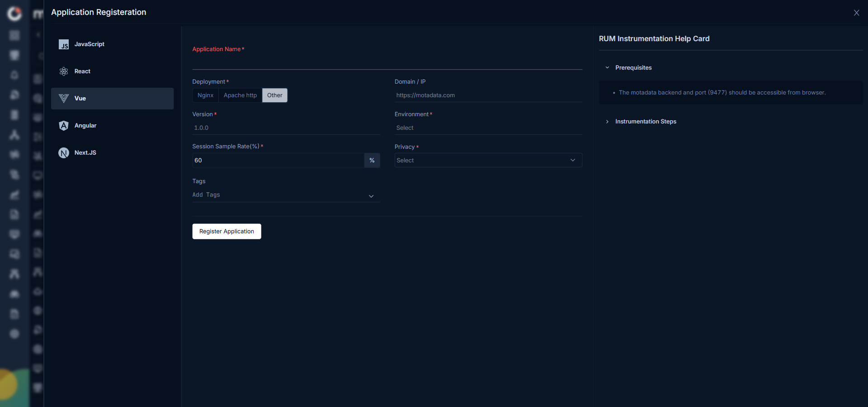Click the RUM Instrumentation Help Card heading

[654, 39]
